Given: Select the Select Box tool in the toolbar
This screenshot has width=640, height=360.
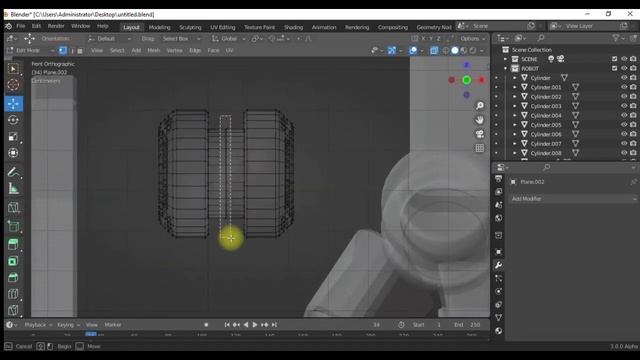Looking at the screenshot, I should [13, 69].
